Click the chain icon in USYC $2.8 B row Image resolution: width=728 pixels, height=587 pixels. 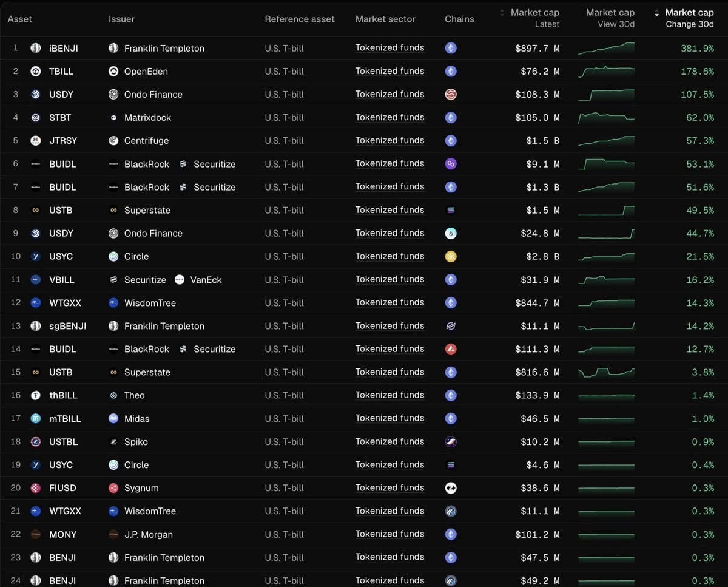451,256
